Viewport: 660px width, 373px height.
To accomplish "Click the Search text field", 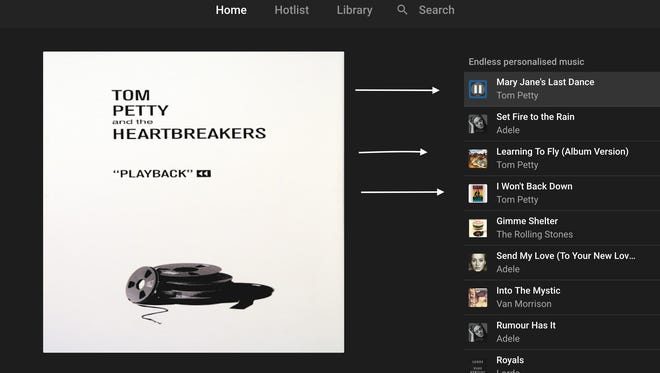I will pos(436,10).
